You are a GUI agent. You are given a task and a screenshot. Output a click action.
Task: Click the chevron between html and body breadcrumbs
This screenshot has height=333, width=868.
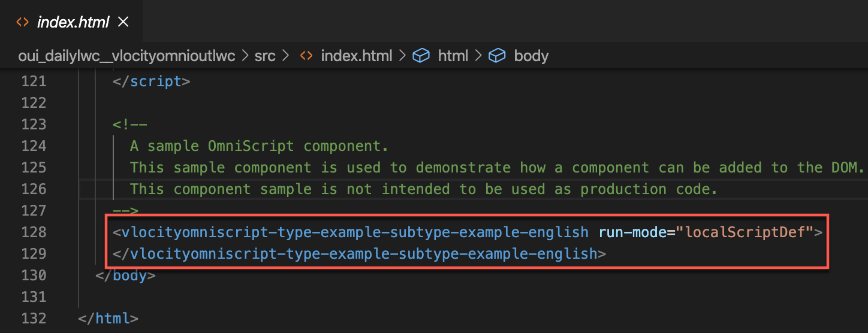(x=478, y=56)
